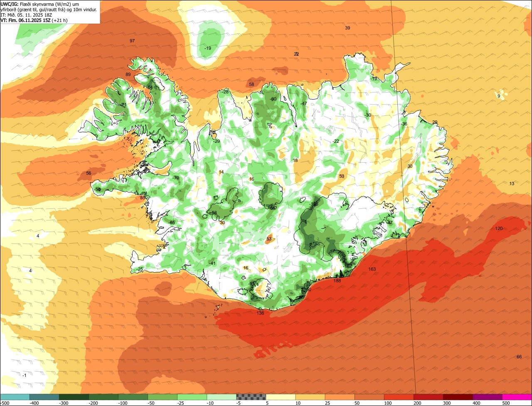The height and width of the screenshot is (406, 532).
Task: Click the 10 to 25 legend color segment
Action: click(310, 397)
